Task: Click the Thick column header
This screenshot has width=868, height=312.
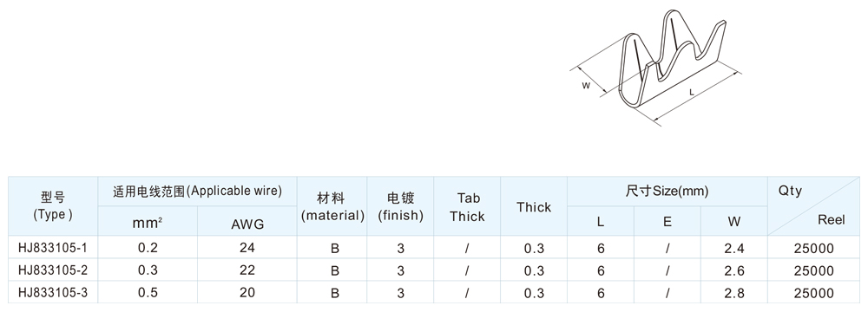Action: [534, 206]
